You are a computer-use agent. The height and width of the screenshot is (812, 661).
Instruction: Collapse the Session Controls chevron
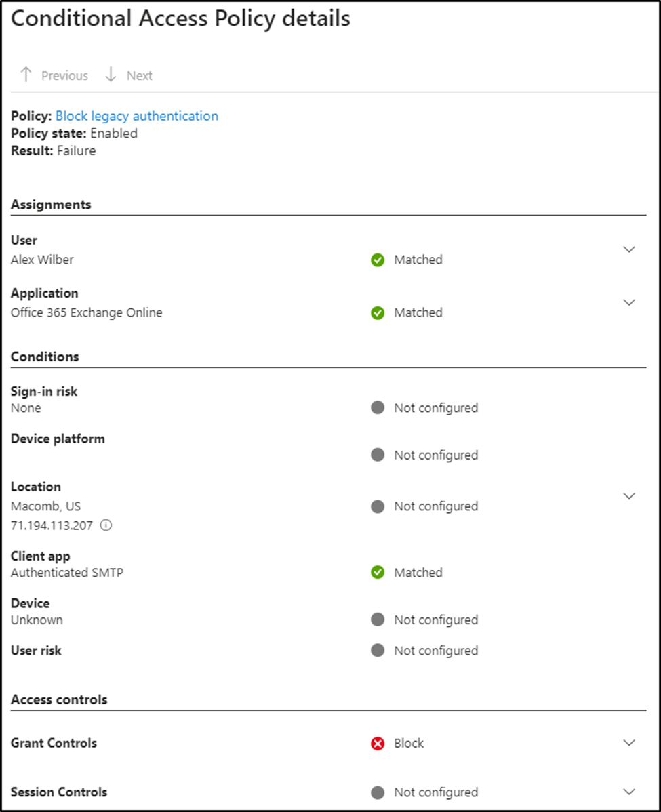click(629, 792)
